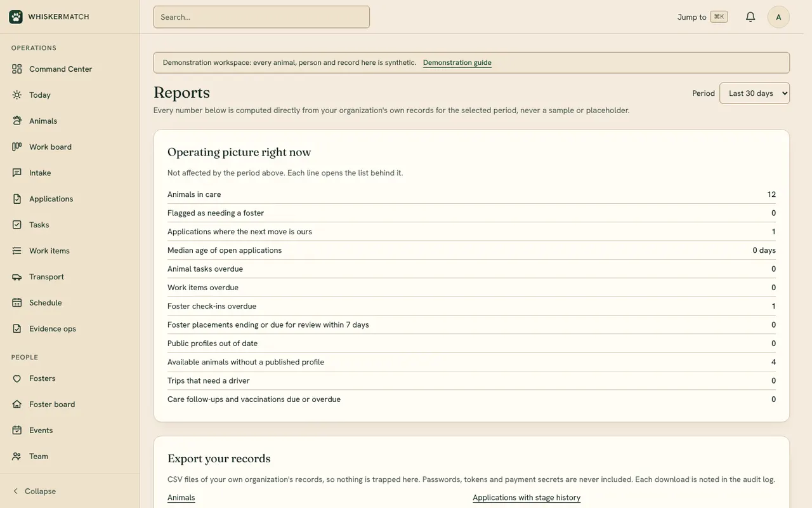Viewport: 812px width, 508px height.
Task: Open Available animals without a published profile
Action: click(x=471, y=362)
